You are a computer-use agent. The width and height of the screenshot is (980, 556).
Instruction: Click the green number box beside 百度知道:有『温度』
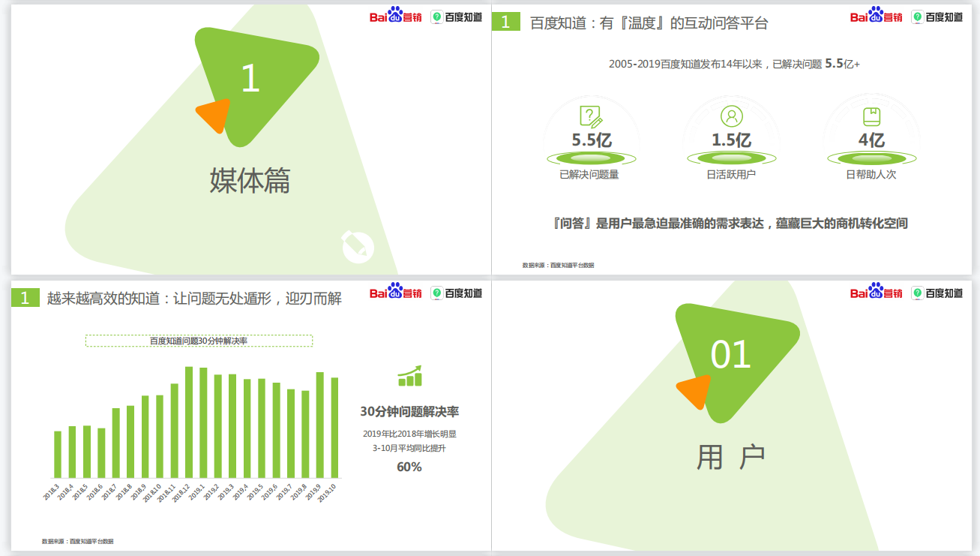coord(505,22)
